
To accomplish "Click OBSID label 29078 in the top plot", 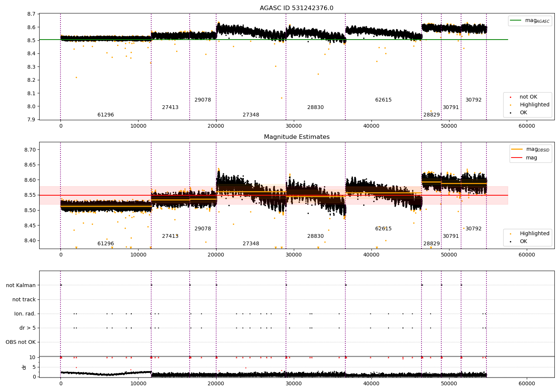I will [x=203, y=100].
